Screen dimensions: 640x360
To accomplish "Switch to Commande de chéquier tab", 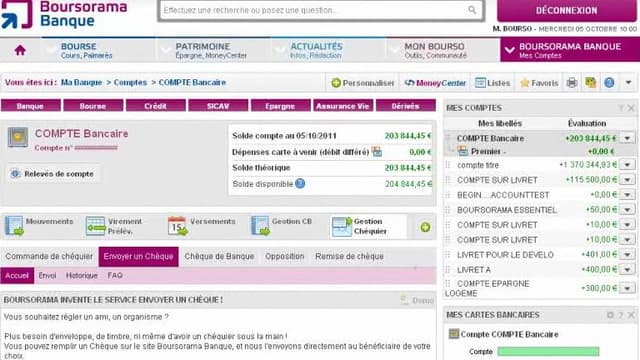I will pyautogui.click(x=49, y=257).
